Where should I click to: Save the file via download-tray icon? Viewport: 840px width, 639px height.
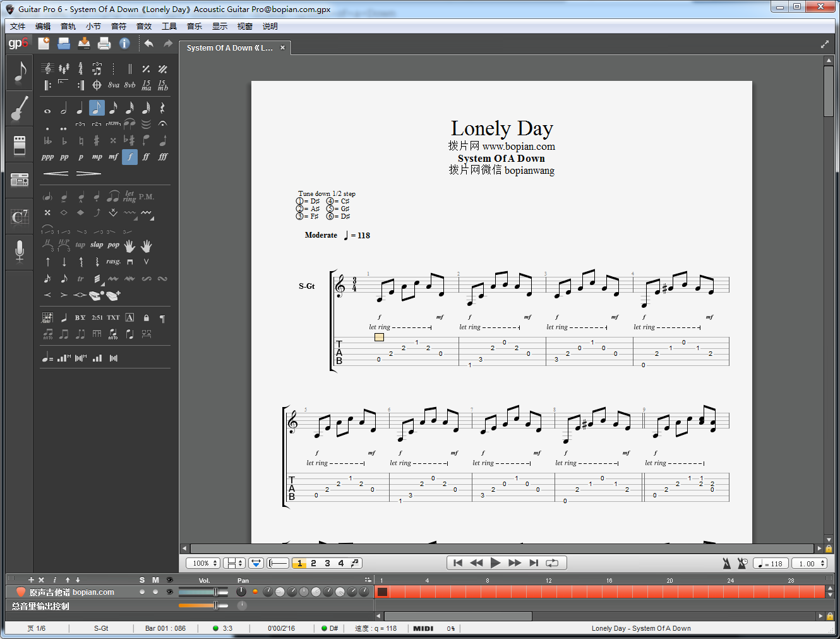(x=84, y=43)
